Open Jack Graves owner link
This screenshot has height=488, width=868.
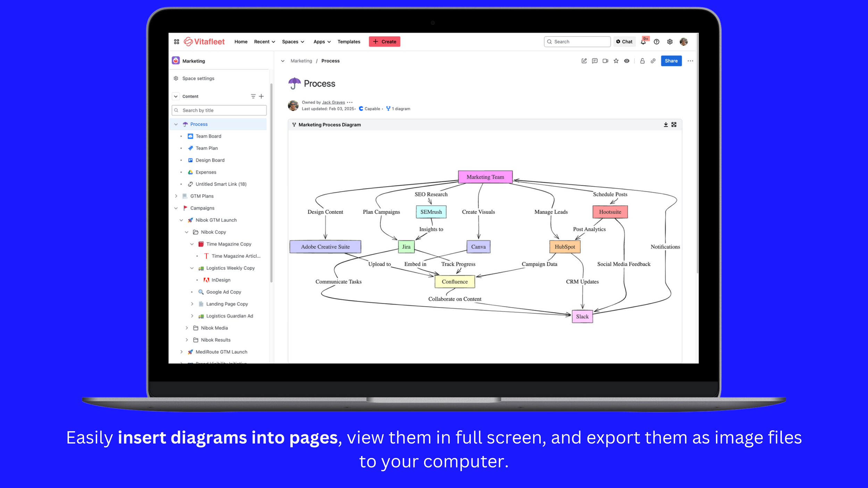(333, 102)
